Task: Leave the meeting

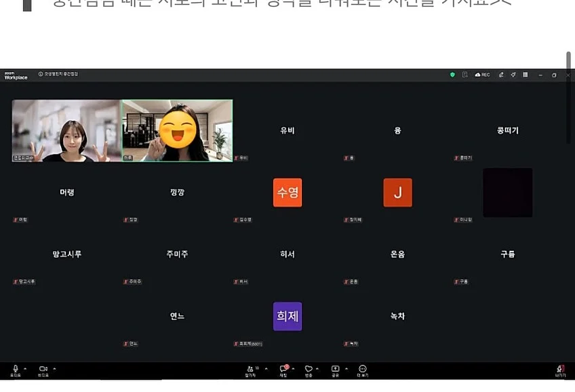Action: pyautogui.click(x=560, y=371)
